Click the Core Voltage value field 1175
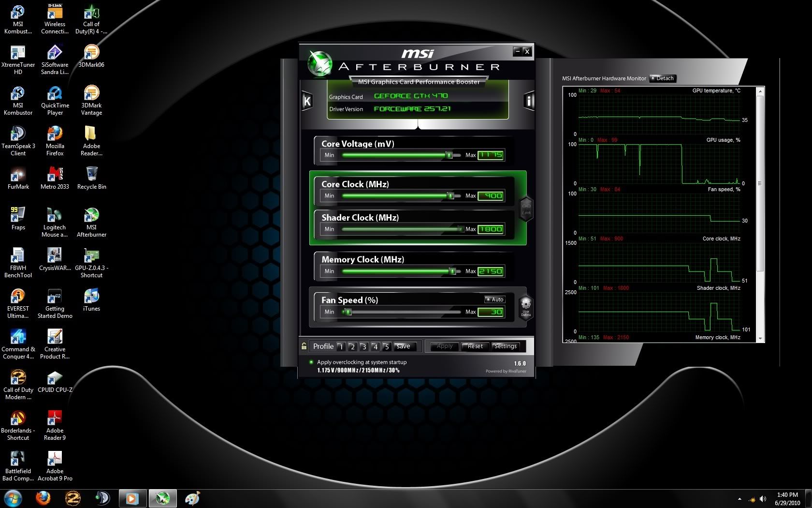Viewport: 812px width, 508px height. point(491,155)
